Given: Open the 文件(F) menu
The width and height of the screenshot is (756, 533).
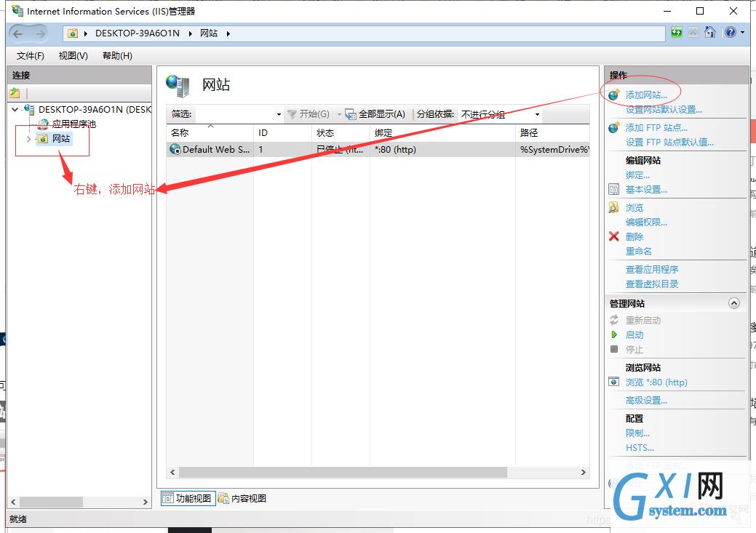Looking at the screenshot, I should click(31, 56).
